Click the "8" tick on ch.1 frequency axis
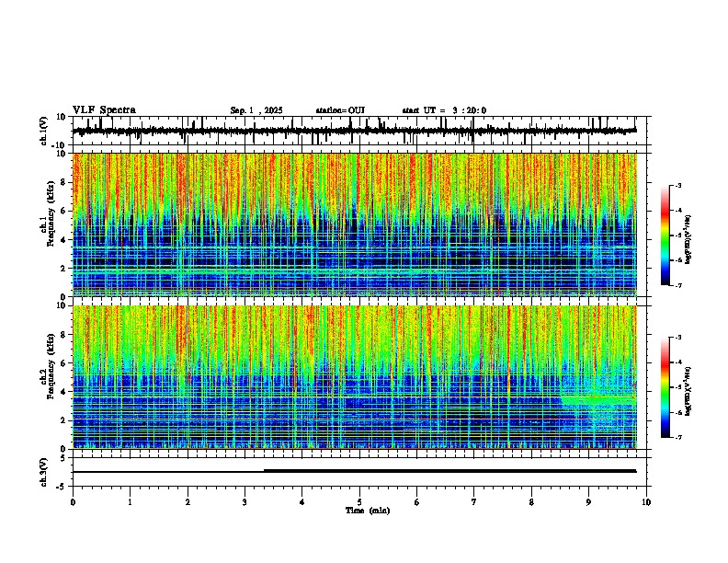 64,182
